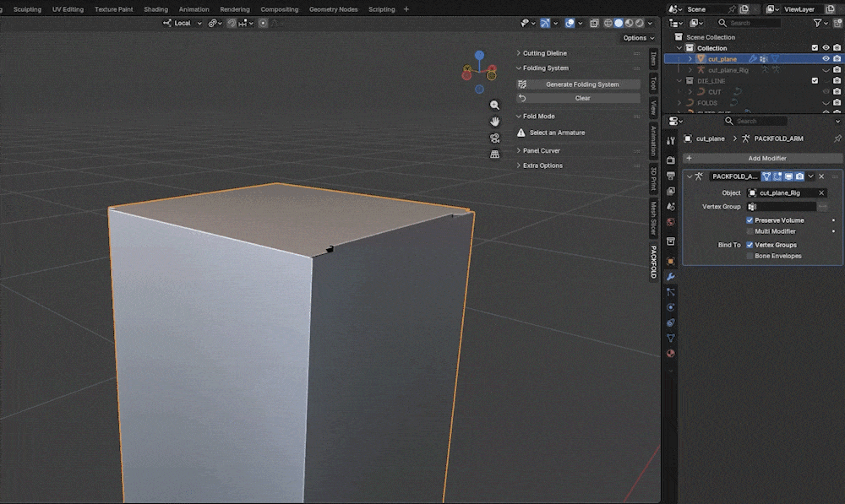The width and height of the screenshot is (845, 504).
Task: Open the View Layer properties tab icon
Action: 670,191
